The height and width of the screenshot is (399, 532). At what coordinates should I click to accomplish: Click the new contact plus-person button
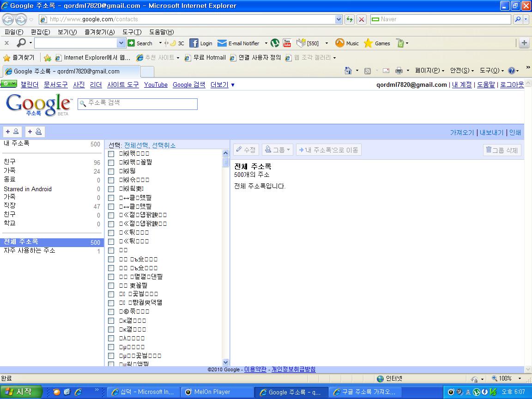coord(12,132)
